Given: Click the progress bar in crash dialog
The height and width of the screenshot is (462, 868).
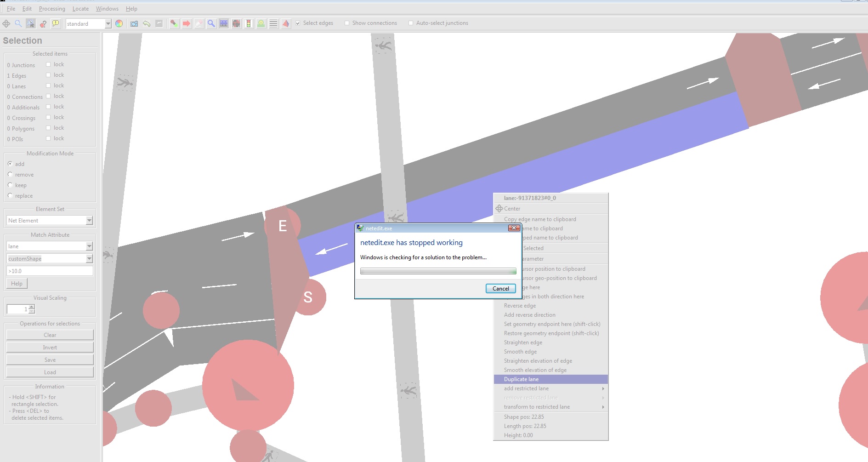Looking at the screenshot, I should [x=438, y=271].
